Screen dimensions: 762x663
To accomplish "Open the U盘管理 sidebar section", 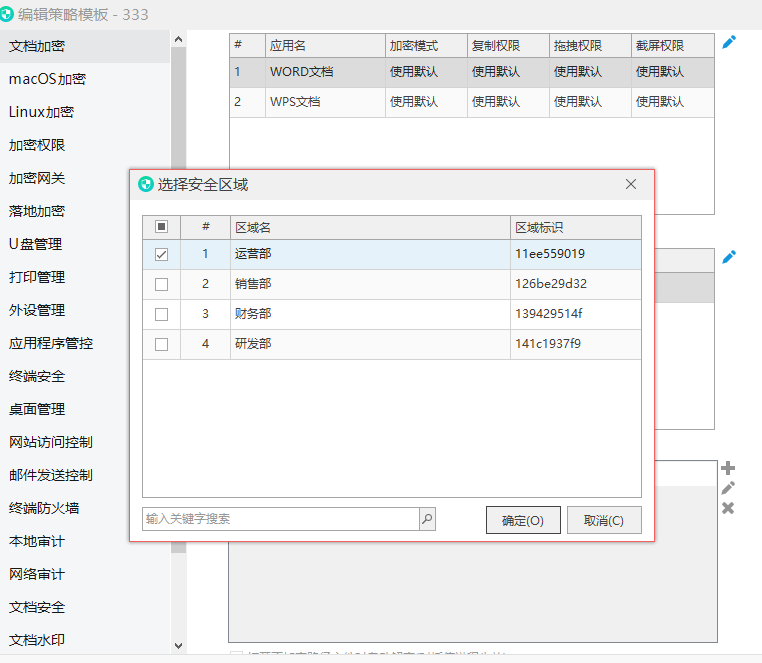I will pos(36,244).
